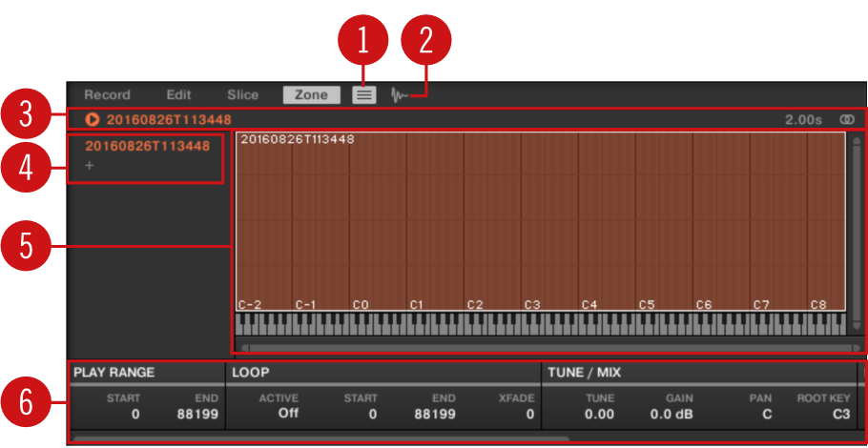The height and width of the screenshot is (448, 868).
Task: Click the Pan value C
Action: click(x=766, y=415)
